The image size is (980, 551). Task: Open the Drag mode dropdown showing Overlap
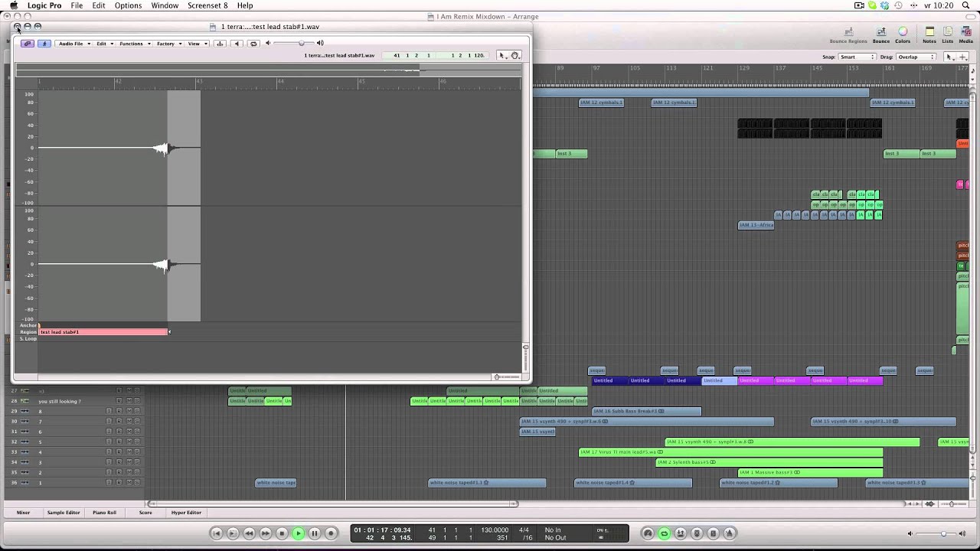pos(916,57)
